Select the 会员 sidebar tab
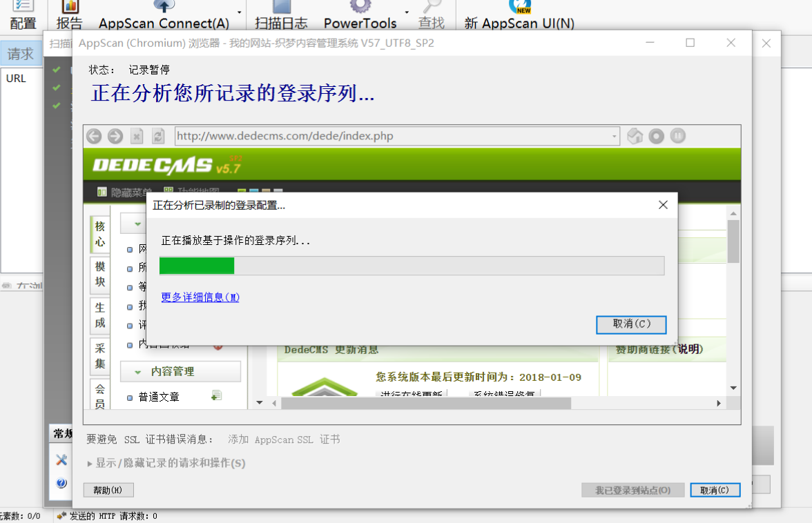The image size is (812, 523). pos(100,395)
